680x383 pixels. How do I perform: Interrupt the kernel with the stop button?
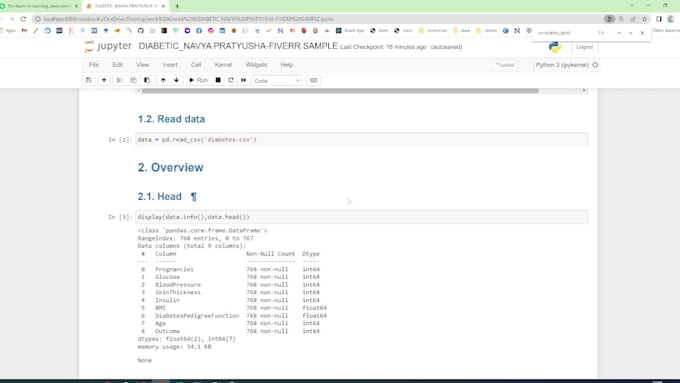218,80
